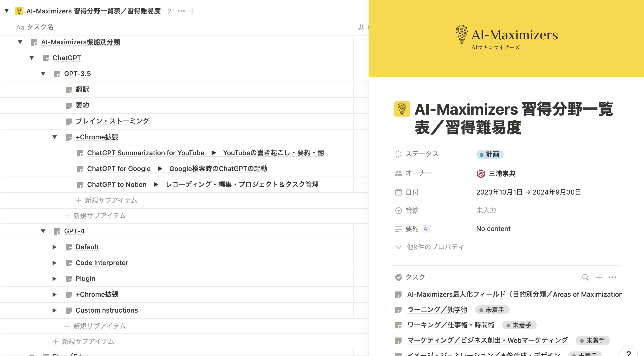Click the lightbulb icon of the group header
The height and width of the screenshot is (356, 644).
click(x=19, y=11)
